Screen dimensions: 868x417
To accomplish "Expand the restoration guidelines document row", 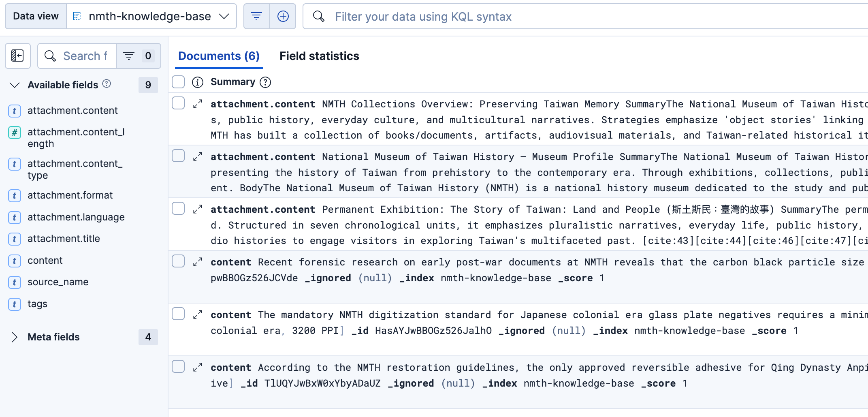I will click(198, 368).
